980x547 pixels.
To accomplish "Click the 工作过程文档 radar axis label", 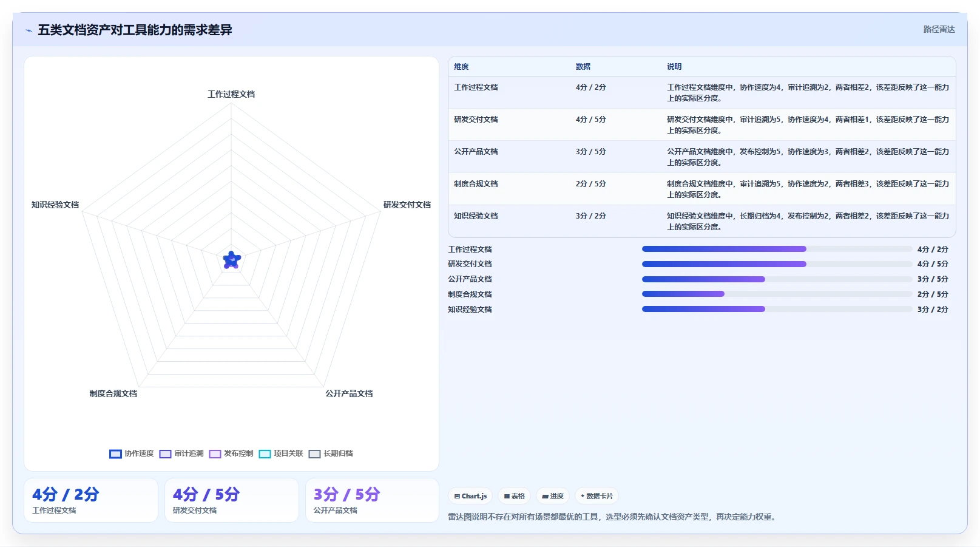I will (231, 94).
